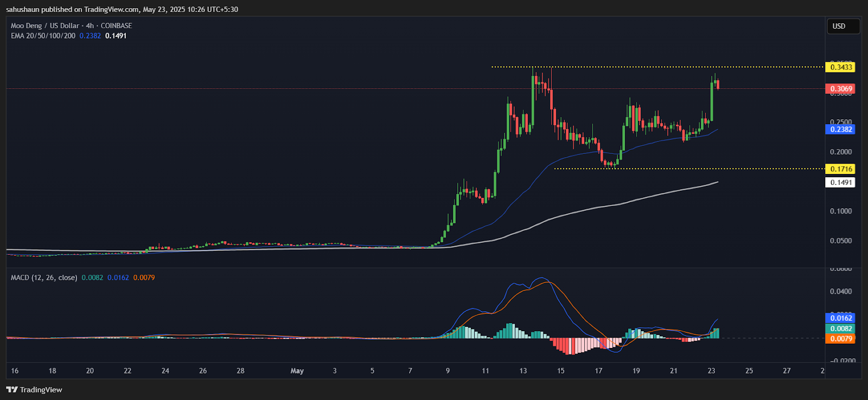
Task: Click the orange 0.0079 signal axis label
Action: click(x=840, y=339)
